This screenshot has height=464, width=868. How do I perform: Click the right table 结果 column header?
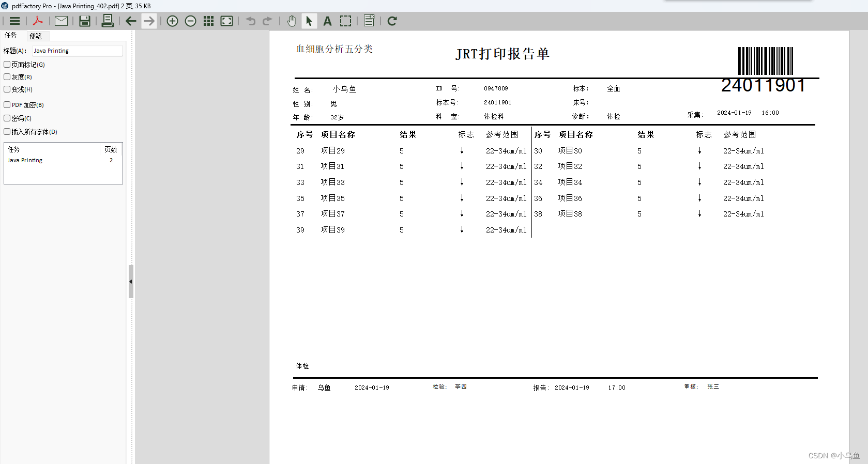click(x=646, y=134)
